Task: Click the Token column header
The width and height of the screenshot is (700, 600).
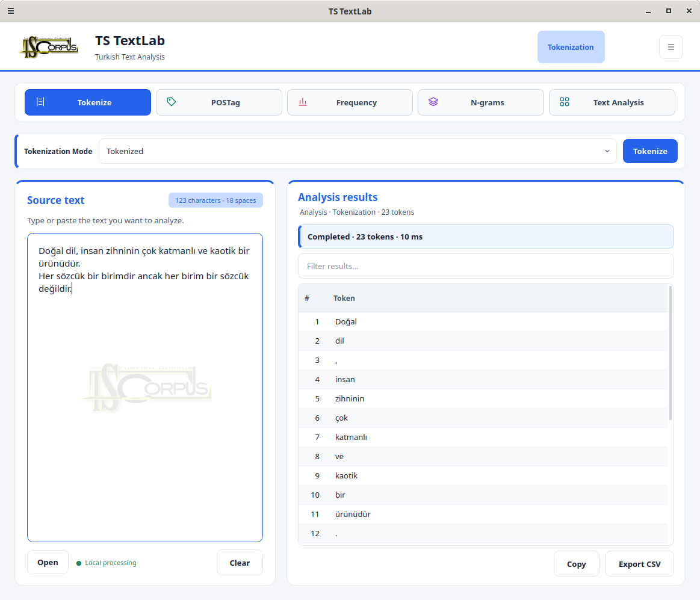Action: pos(344,298)
